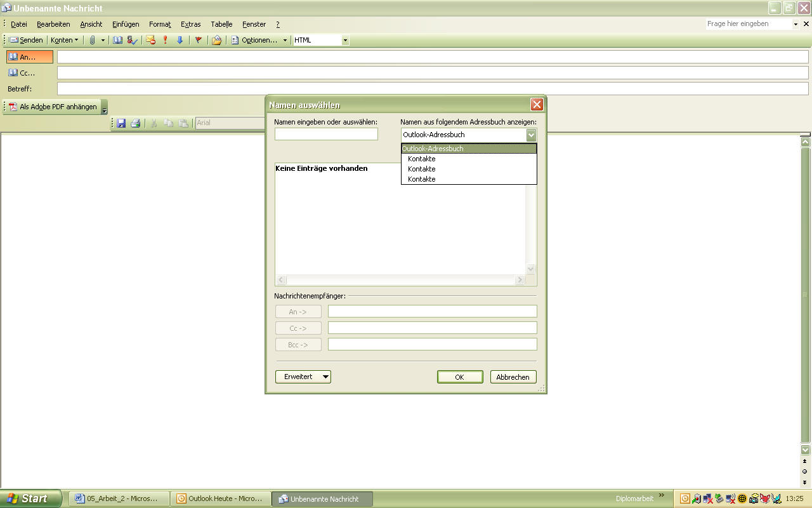The image size is (812, 508).
Task: Click Namen eingeben oder auswählen input field
Action: click(326, 134)
